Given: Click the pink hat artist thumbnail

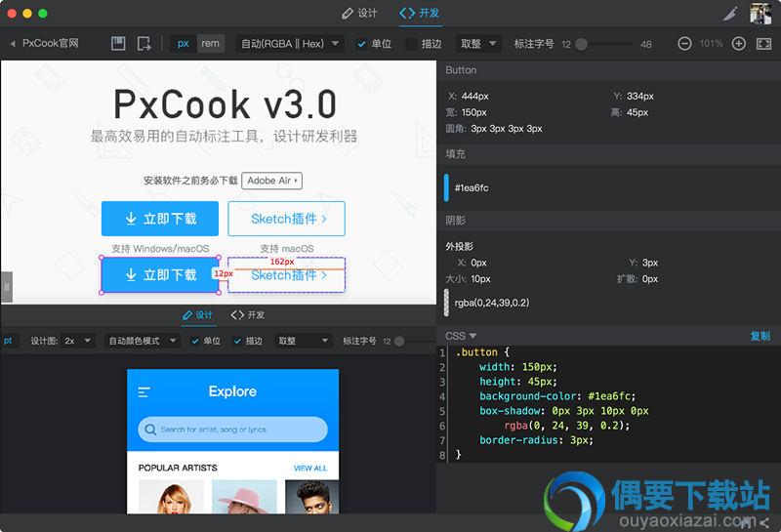Looking at the screenshot, I should (x=244, y=496).
